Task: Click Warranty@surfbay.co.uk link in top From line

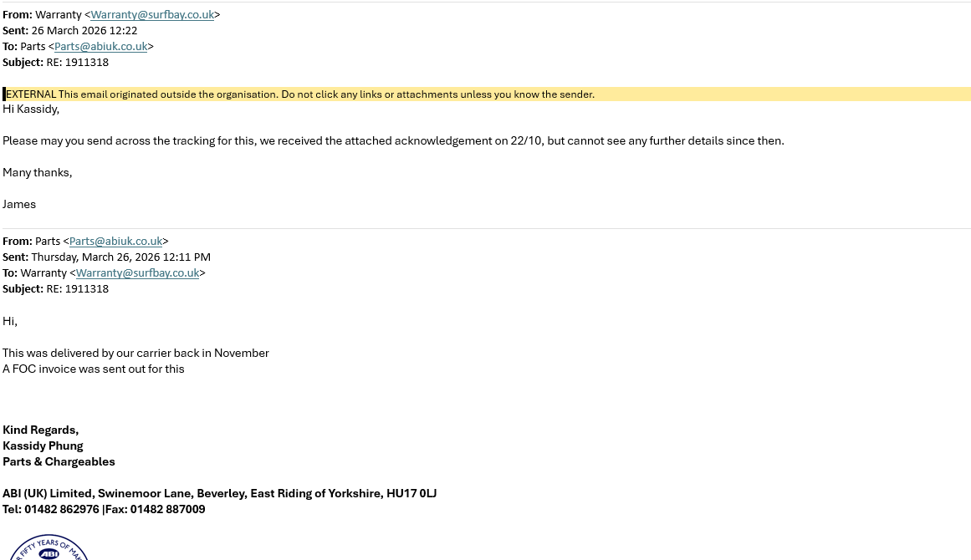Action: click(x=152, y=15)
